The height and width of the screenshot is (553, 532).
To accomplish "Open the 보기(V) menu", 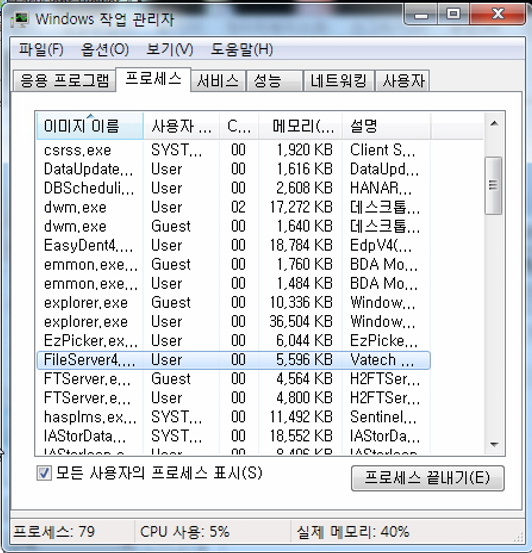I will (170, 49).
